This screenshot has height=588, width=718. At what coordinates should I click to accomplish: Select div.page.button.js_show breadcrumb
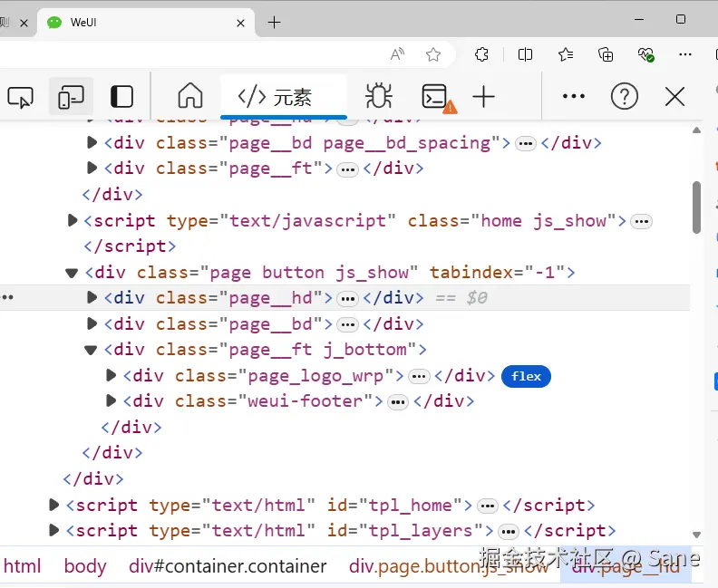tap(448, 566)
